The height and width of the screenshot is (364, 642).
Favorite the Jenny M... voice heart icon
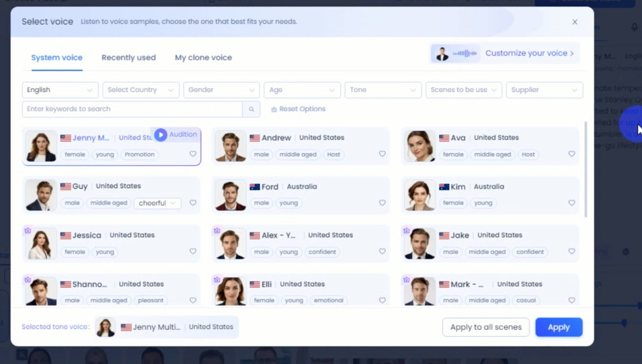point(193,154)
